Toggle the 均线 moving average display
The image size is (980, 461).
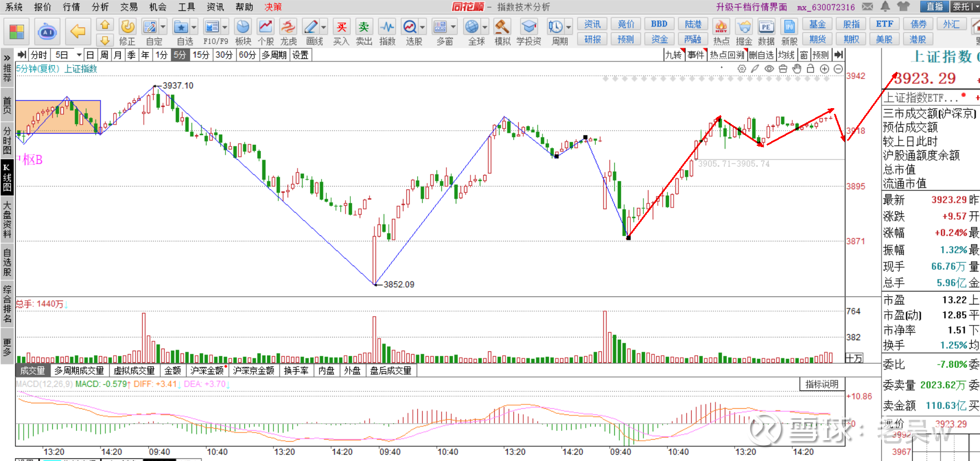click(786, 55)
